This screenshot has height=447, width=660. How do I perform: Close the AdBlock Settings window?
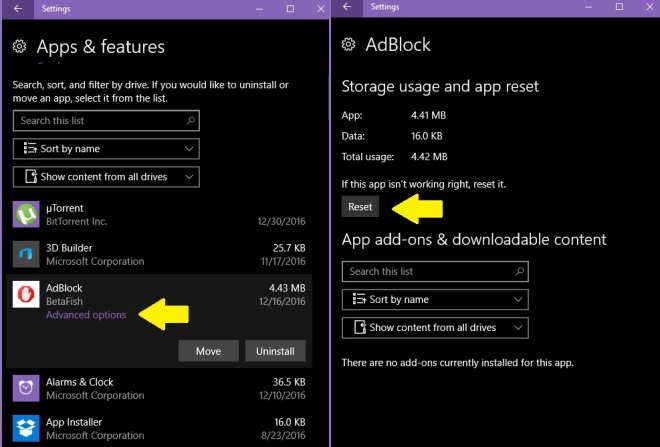pyautogui.click(x=649, y=7)
